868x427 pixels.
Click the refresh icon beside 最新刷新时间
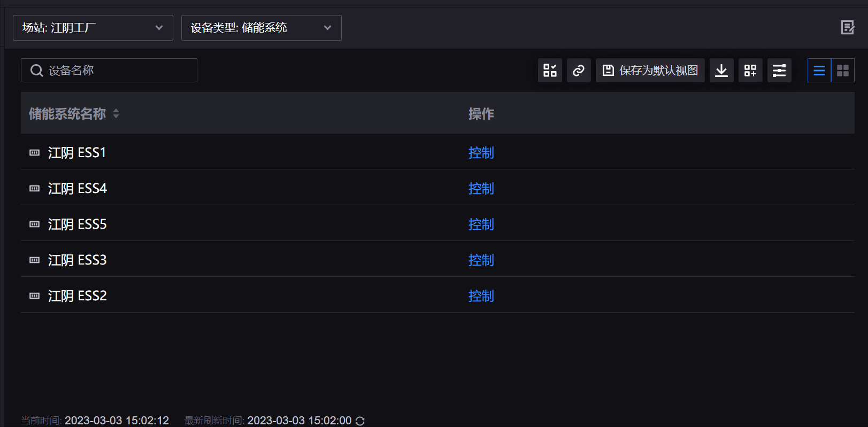(x=360, y=421)
